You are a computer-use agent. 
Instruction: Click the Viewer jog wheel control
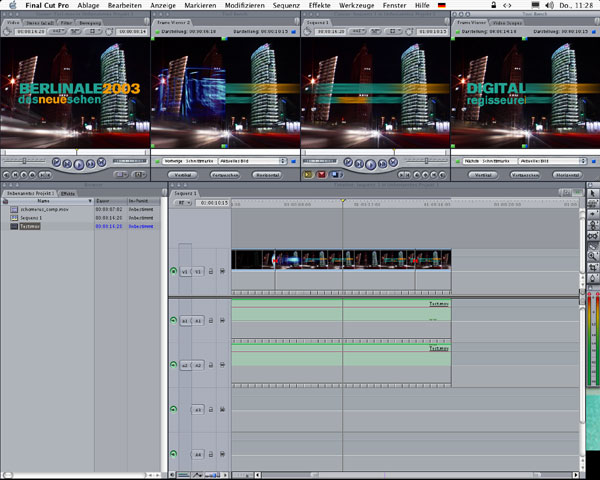tap(129, 161)
